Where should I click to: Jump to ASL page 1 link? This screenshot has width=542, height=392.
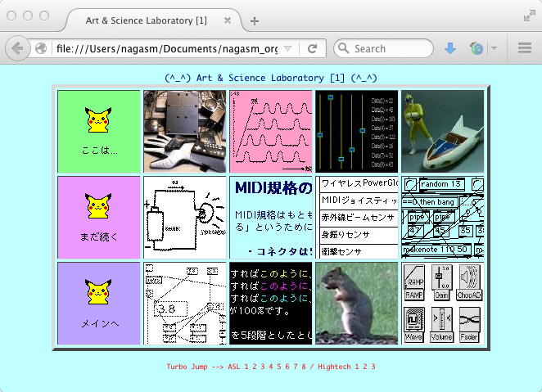click(x=246, y=367)
